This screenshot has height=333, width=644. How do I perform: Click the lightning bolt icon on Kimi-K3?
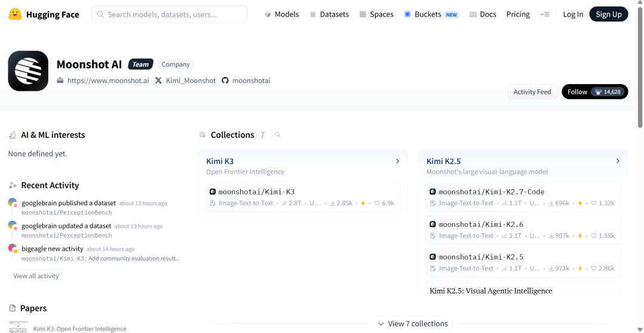[363, 203]
